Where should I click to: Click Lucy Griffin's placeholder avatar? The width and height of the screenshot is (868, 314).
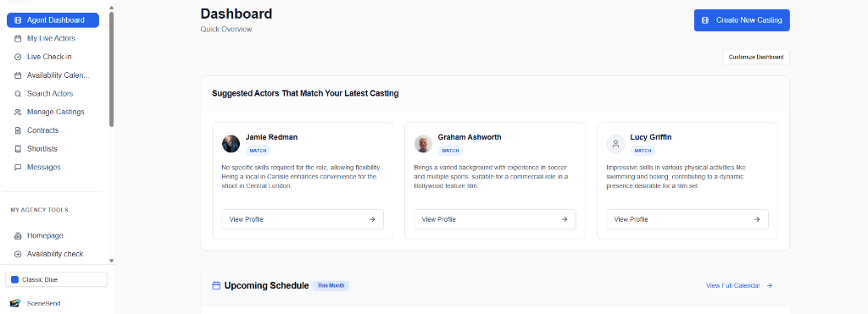[x=615, y=144]
